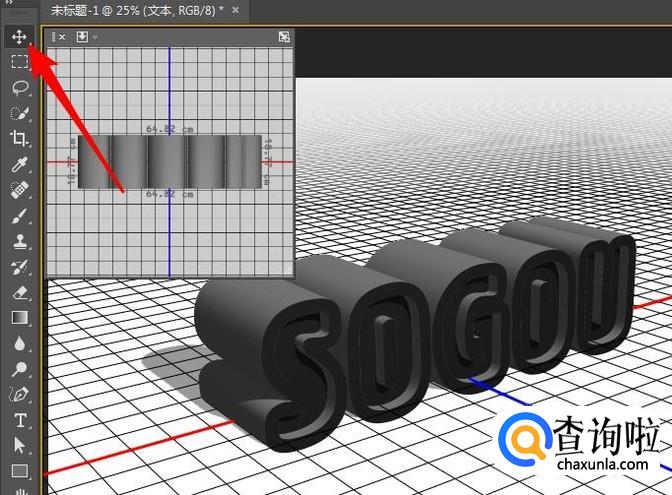Select the Pen tool
This screenshot has width=672, height=495.
coord(20,394)
